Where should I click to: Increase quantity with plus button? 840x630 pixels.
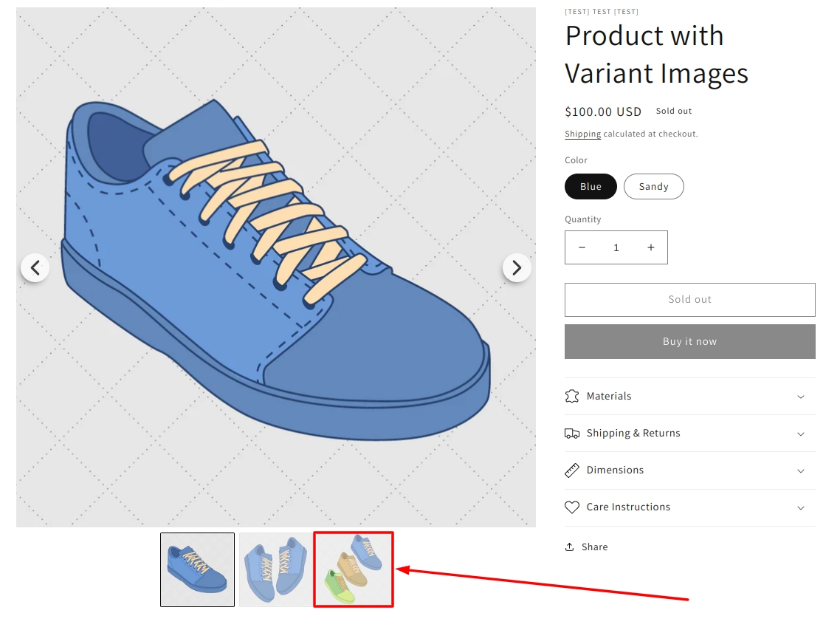click(x=650, y=247)
